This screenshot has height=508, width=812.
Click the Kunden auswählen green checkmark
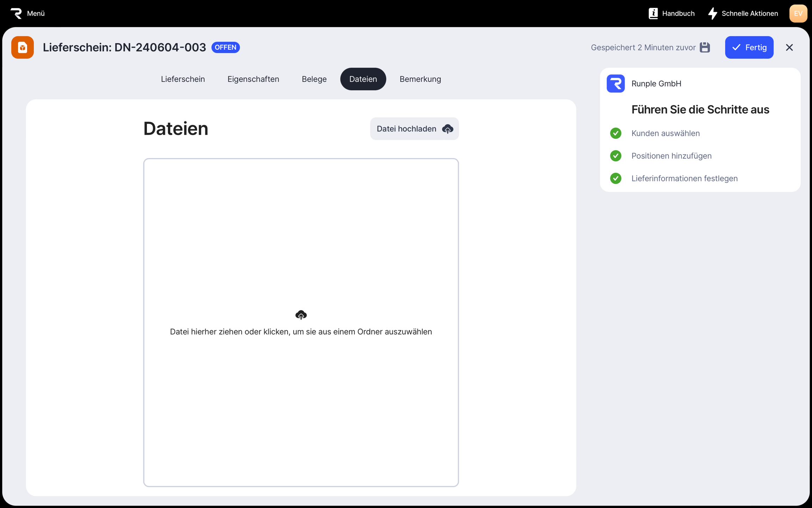pos(616,133)
